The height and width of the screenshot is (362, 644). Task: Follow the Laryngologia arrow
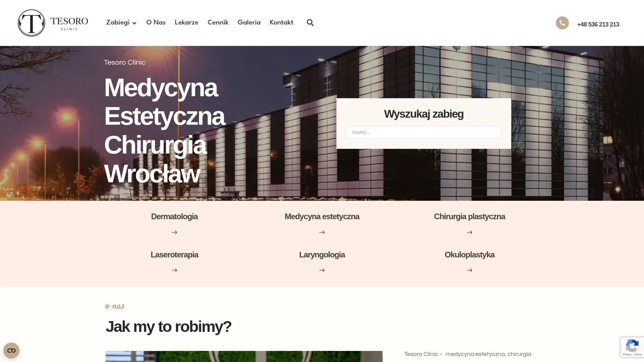click(x=322, y=270)
